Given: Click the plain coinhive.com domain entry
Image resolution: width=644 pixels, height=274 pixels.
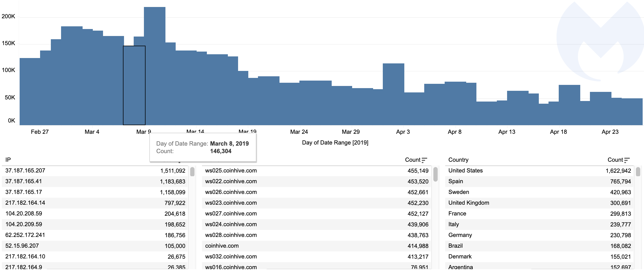Looking at the screenshot, I should coord(222,246).
